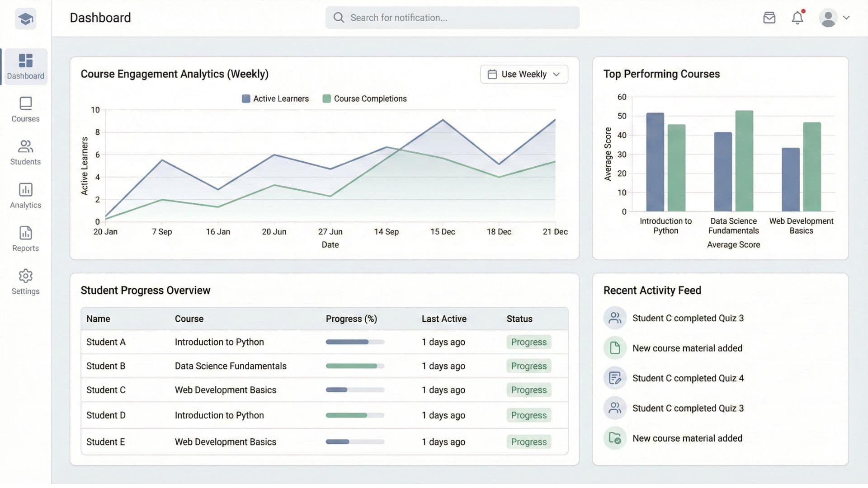868x488 pixels.
Task: Toggle the Active Learners legend item
Action: point(275,99)
